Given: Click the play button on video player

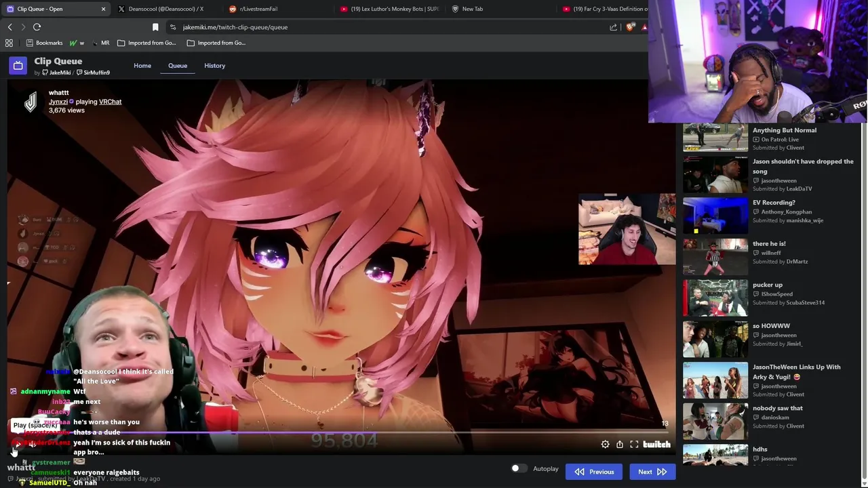Looking at the screenshot, I should 16,445.
